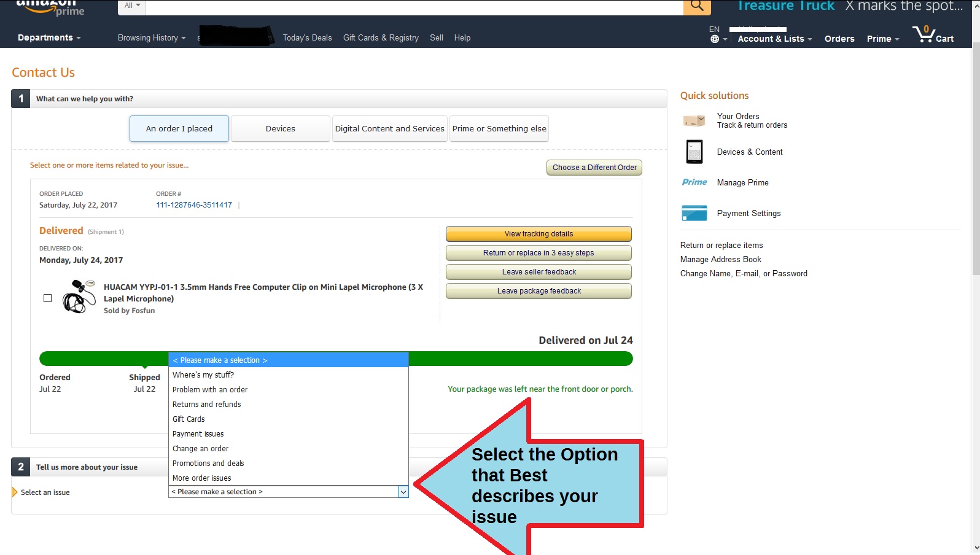This screenshot has height=555, width=980.
Task: Select the Devices tab
Action: [281, 128]
